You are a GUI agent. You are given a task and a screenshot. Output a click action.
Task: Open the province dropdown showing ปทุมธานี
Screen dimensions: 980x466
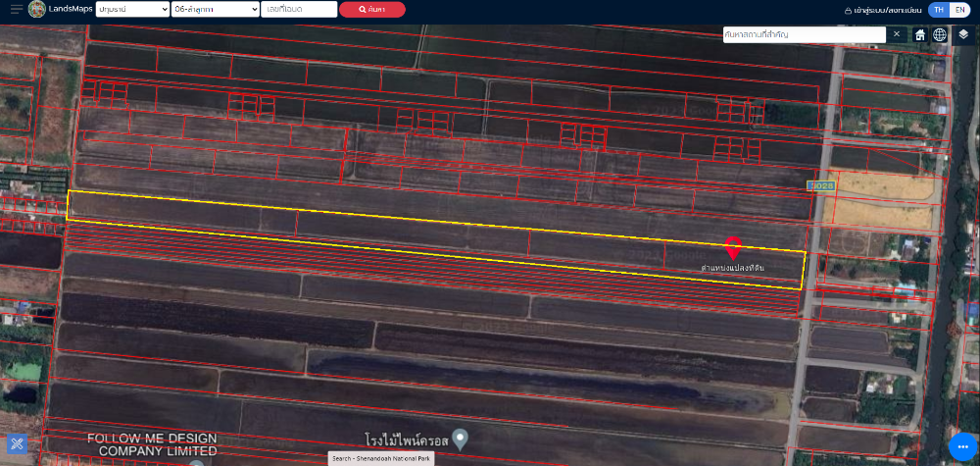coord(132,10)
